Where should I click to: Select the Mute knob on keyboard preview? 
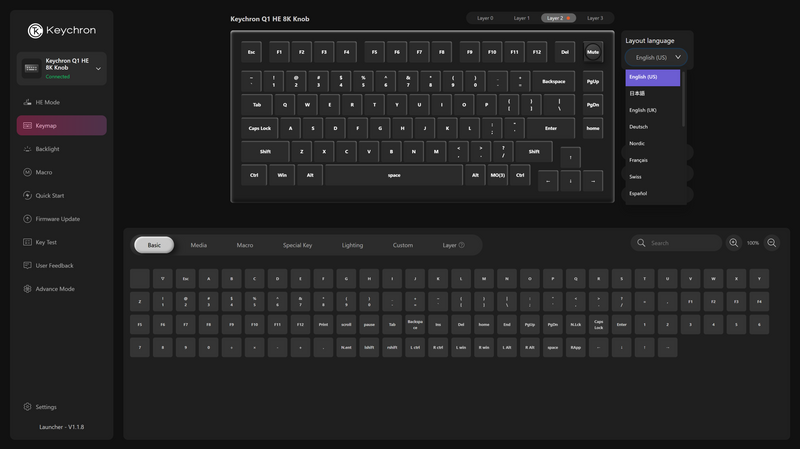coord(593,52)
